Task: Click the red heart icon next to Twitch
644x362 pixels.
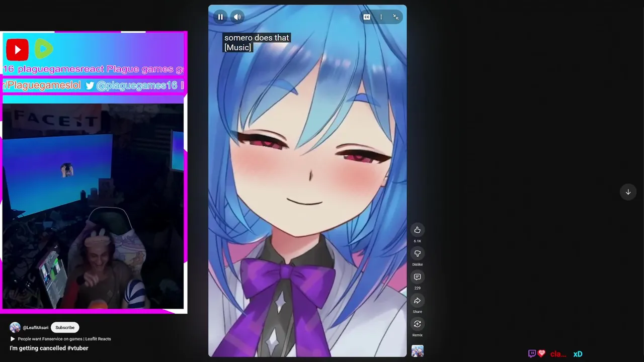Action: 541,353
